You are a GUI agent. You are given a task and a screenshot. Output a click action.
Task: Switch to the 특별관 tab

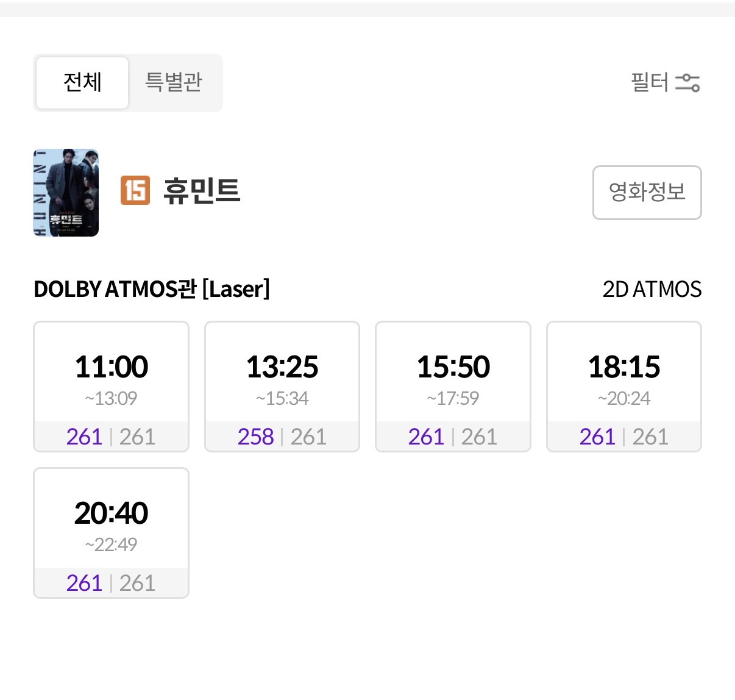tap(174, 82)
